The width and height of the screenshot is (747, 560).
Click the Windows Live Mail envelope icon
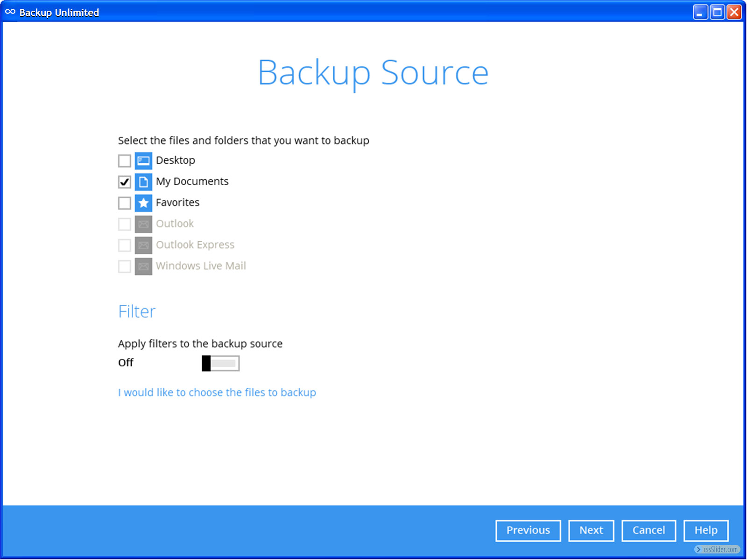click(x=143, y=266)
